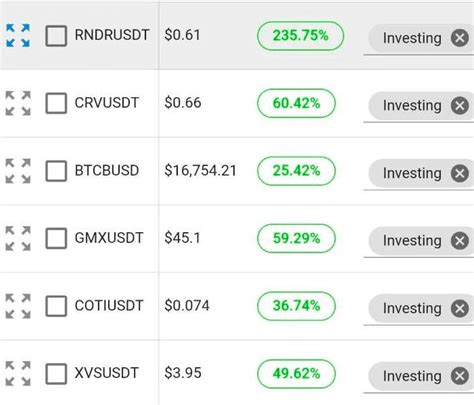Screen dimensions: 474x405
Task: Expand the CRVUSDT row arrows icon
Action: coord(18,103)
